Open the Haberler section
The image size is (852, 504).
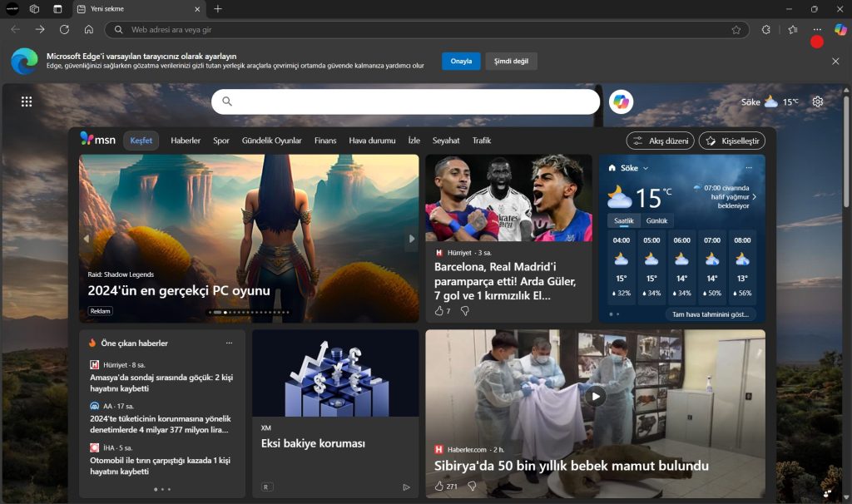point(186,140)
